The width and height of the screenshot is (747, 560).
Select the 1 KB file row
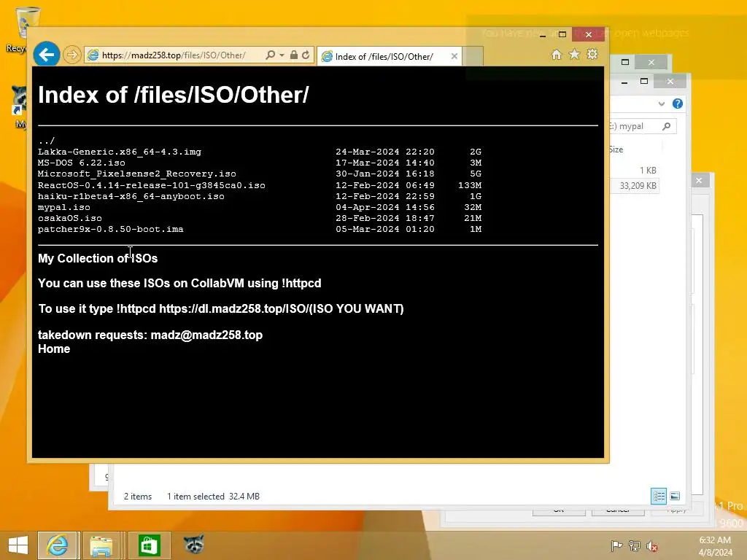pos(635,171)
